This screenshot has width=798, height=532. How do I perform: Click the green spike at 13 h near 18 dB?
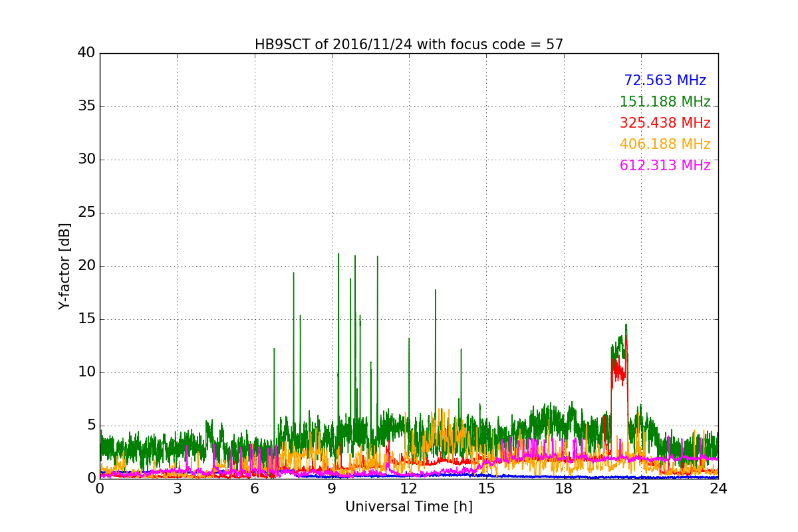[436, 352]
